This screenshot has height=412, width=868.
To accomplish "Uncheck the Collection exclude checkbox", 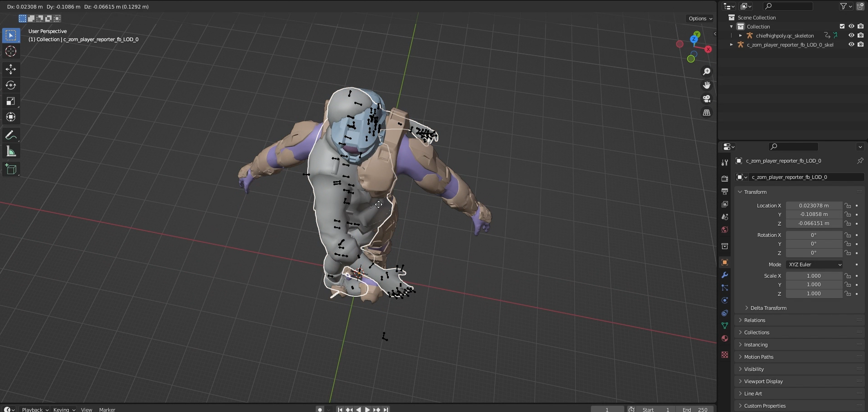I will click(x=842, y=27).
